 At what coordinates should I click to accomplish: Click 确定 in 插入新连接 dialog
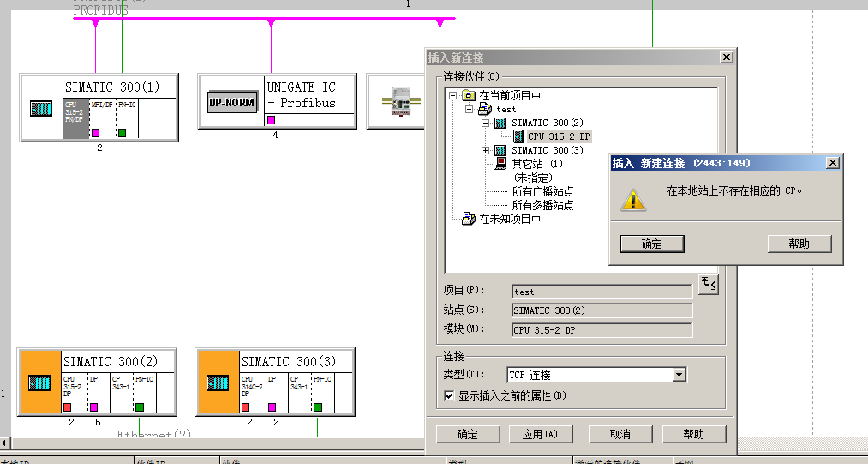(468, 434)
